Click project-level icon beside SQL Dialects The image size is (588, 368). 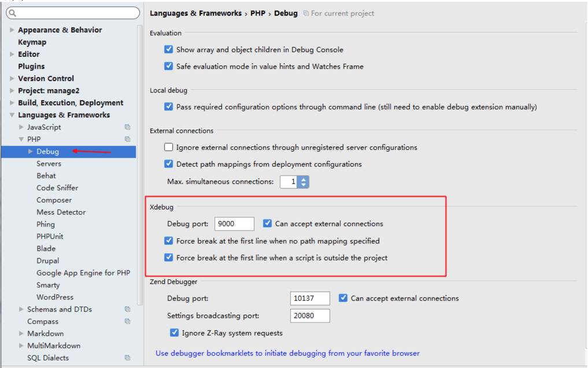(127, 358)
